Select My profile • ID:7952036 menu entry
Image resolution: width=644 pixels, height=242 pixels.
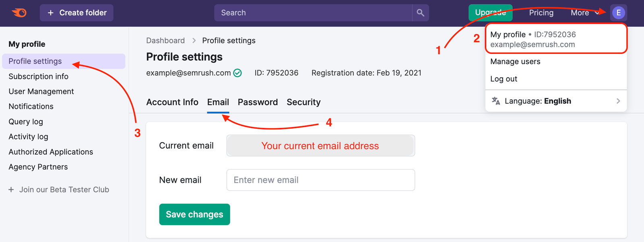[533, 38]
